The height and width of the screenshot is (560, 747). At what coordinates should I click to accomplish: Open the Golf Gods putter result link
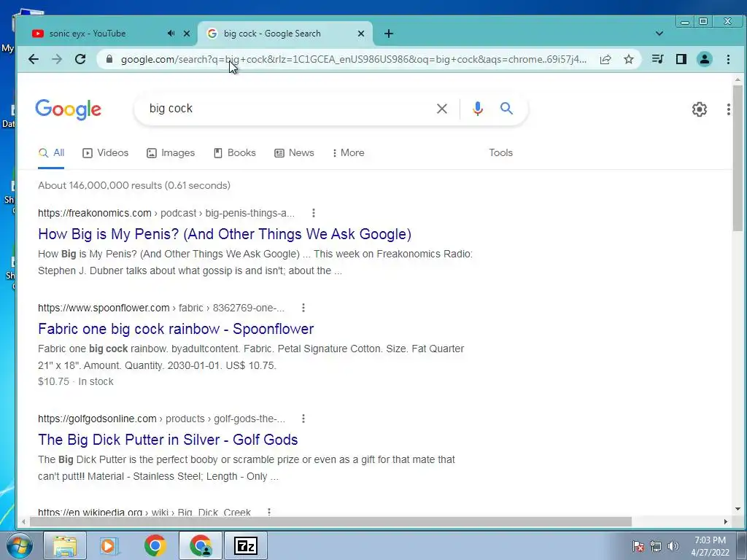pos(168,440)
